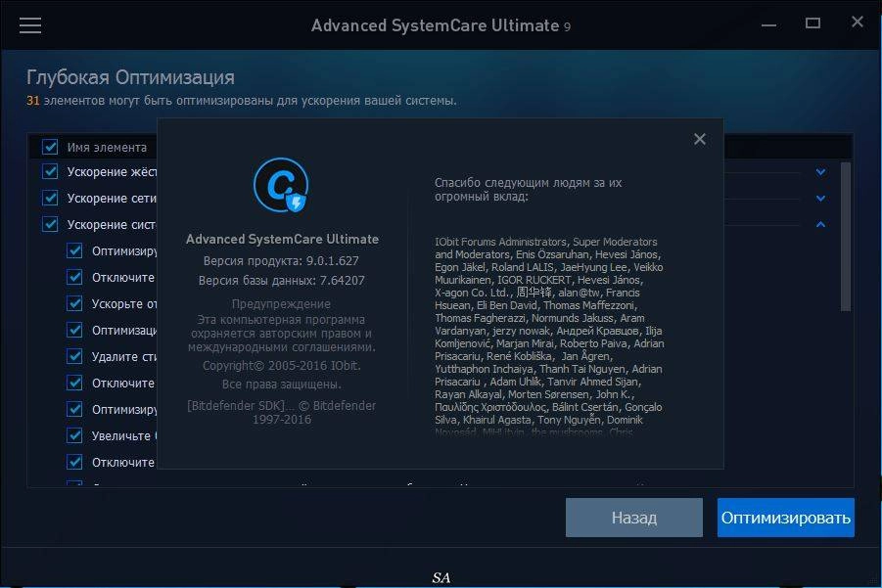
Task: Uncheck 'Ускорьте от...' checkbox
Action: 74,303
